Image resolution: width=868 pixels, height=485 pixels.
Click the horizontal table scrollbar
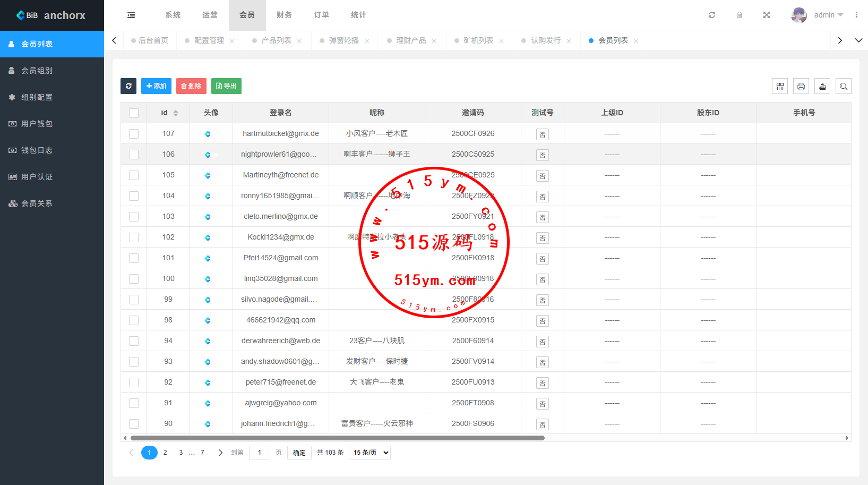pyautogui.click(x=337, y=438)
